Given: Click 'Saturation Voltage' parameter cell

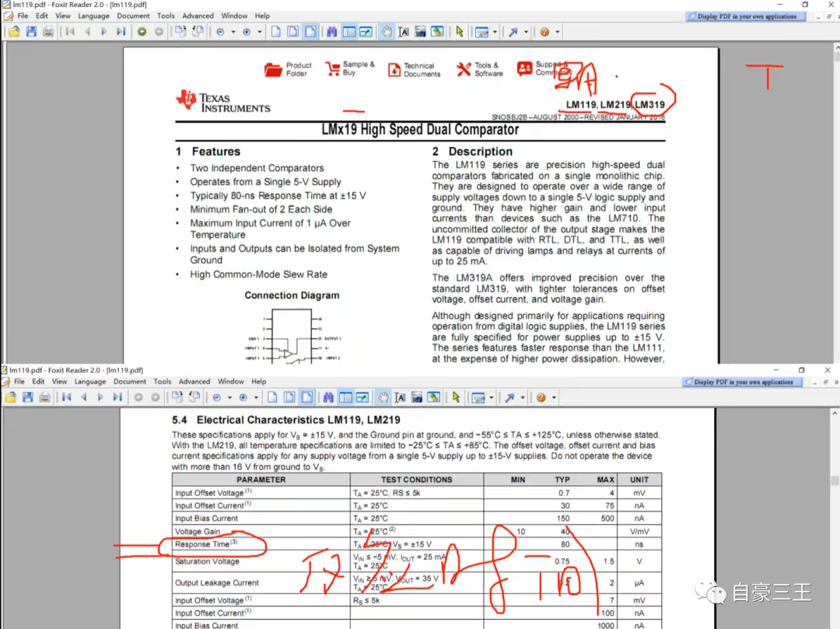Looking at the screenshot, I should [x=261, y=561].
